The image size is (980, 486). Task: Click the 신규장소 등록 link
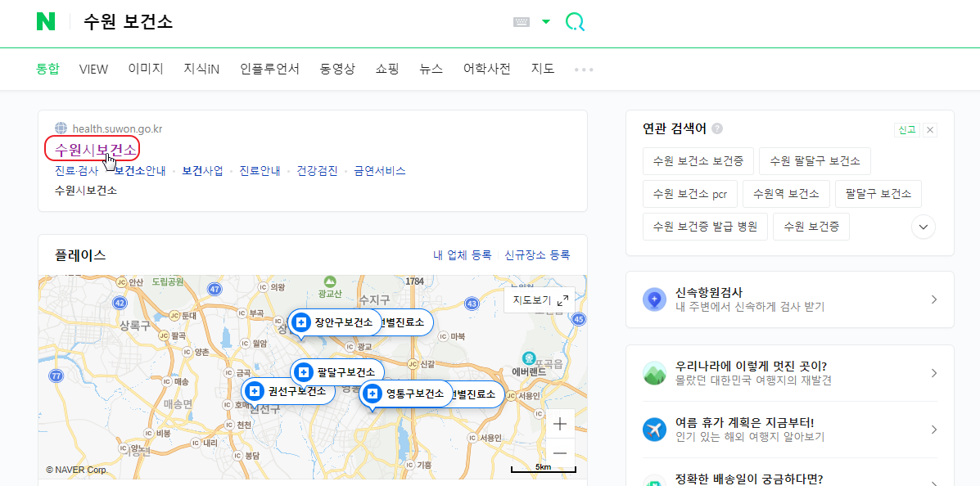coord(538,255)
